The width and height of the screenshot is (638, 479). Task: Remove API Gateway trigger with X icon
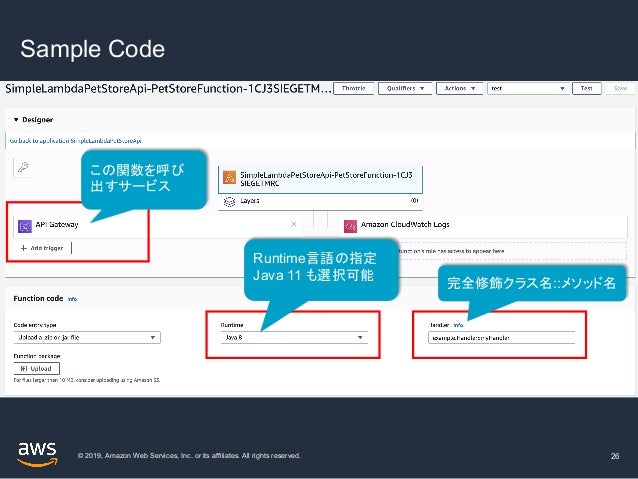294,224
